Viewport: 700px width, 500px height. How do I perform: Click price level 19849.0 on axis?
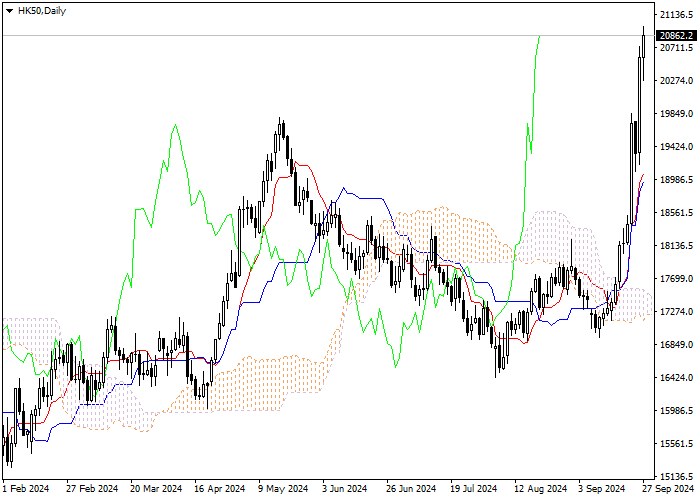click(x=676, y=114)
